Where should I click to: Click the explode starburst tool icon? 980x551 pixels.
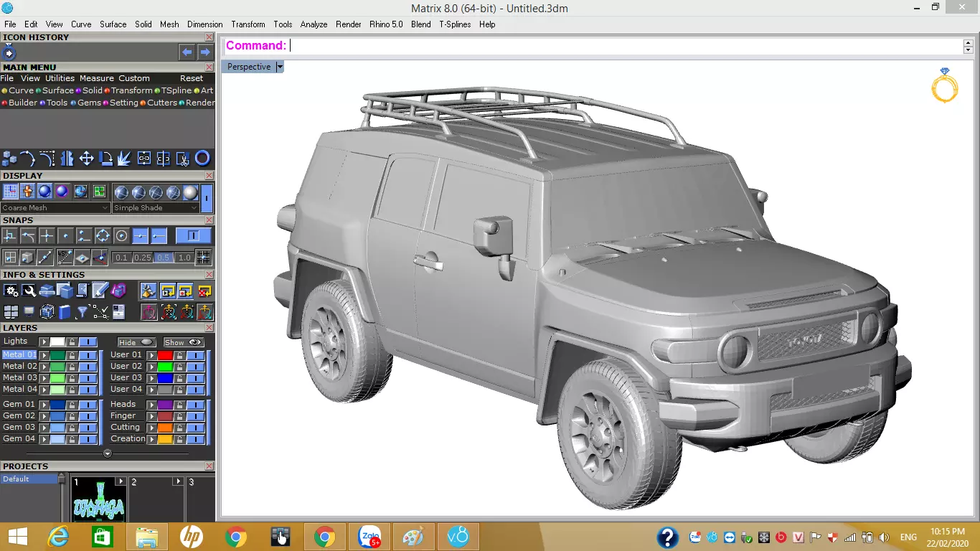(x=124, y=159)
